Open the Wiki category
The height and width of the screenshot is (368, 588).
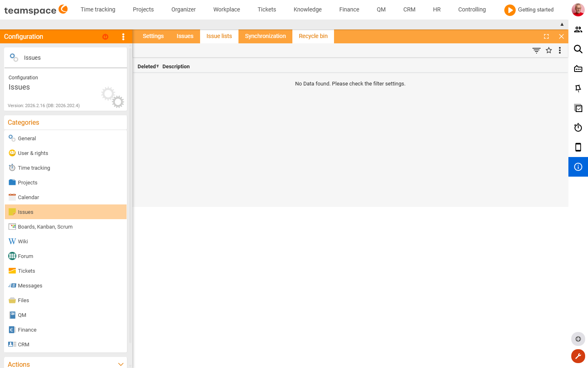[x=65, y=242]
